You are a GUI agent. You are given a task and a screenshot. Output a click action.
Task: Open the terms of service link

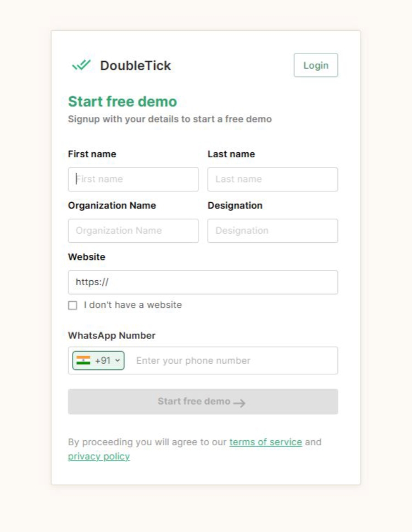pos(265,442)
